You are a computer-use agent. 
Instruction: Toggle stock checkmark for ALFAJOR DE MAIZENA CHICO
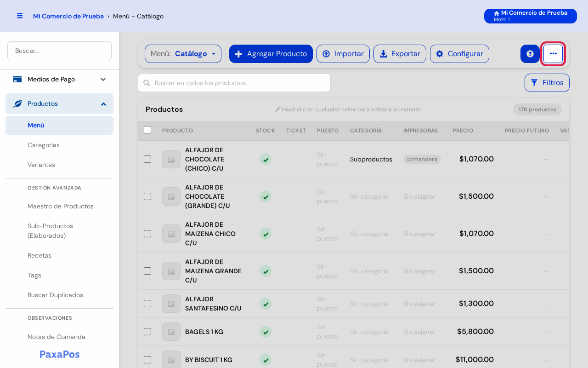click(266, 234)
